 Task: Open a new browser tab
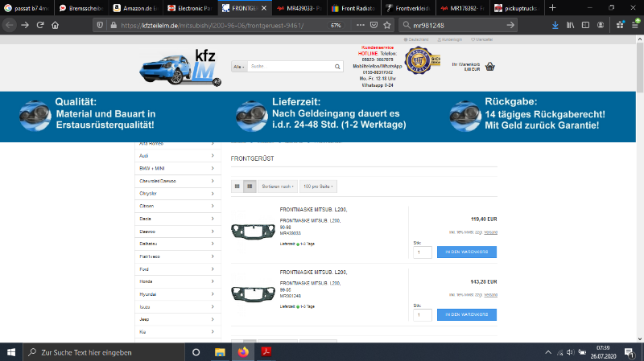click(552, 8)
